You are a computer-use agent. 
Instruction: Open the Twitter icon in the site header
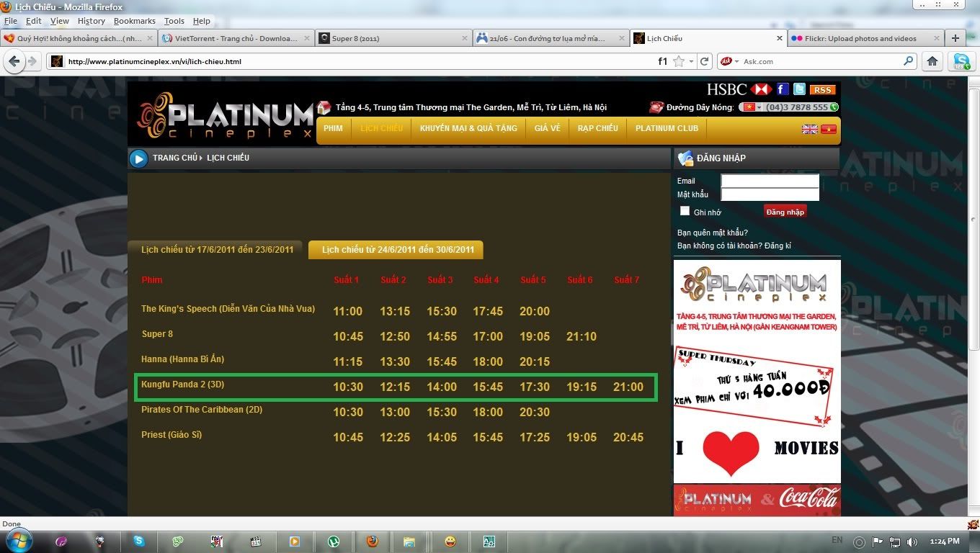coord(799,89)
